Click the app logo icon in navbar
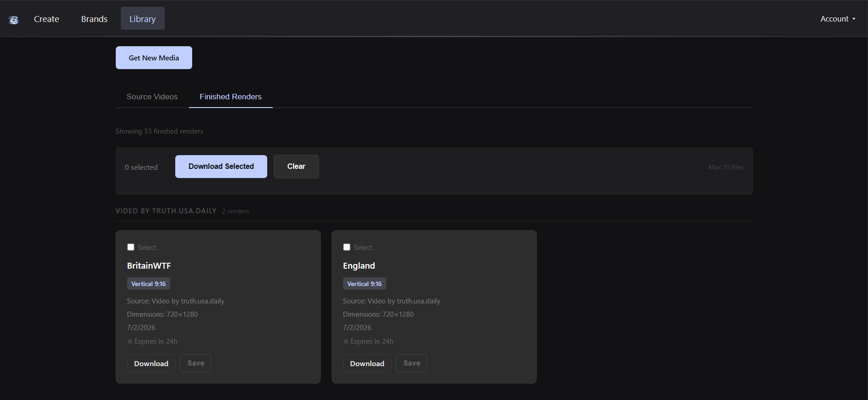 (14, 20)
